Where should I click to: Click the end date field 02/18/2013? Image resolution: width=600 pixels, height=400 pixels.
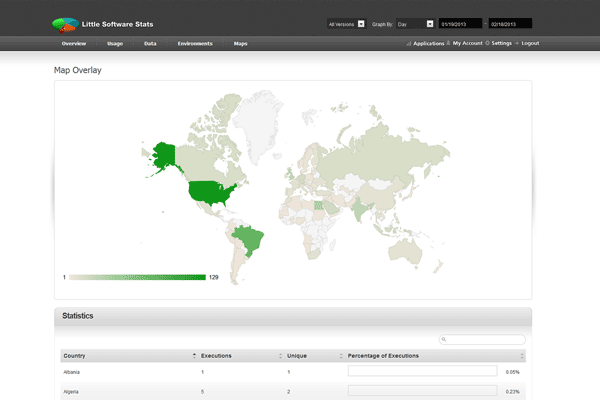(x=510, y=23)
